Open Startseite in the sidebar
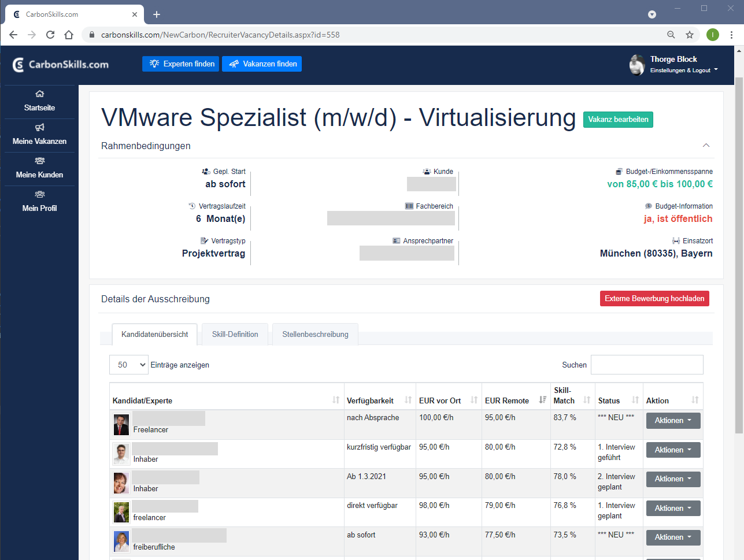The width and height of the screenshot is (744, 560). (x=40, y=102)
